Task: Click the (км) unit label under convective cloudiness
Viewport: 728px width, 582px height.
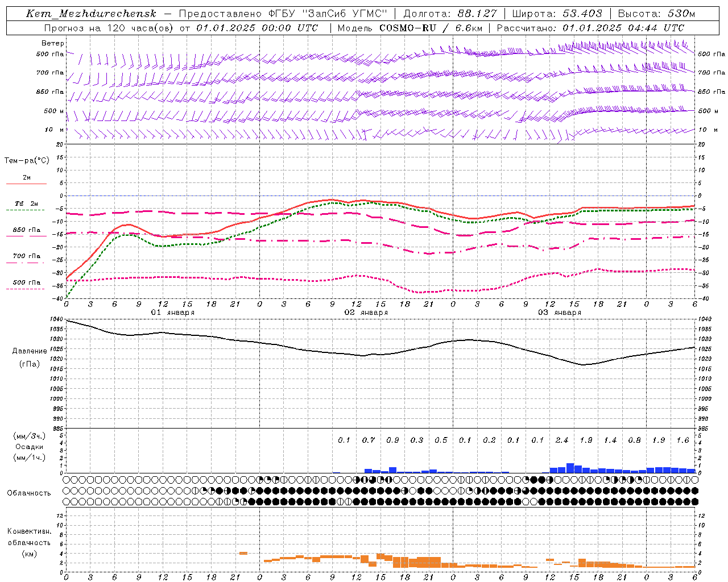Action: [x=29, y=554]
